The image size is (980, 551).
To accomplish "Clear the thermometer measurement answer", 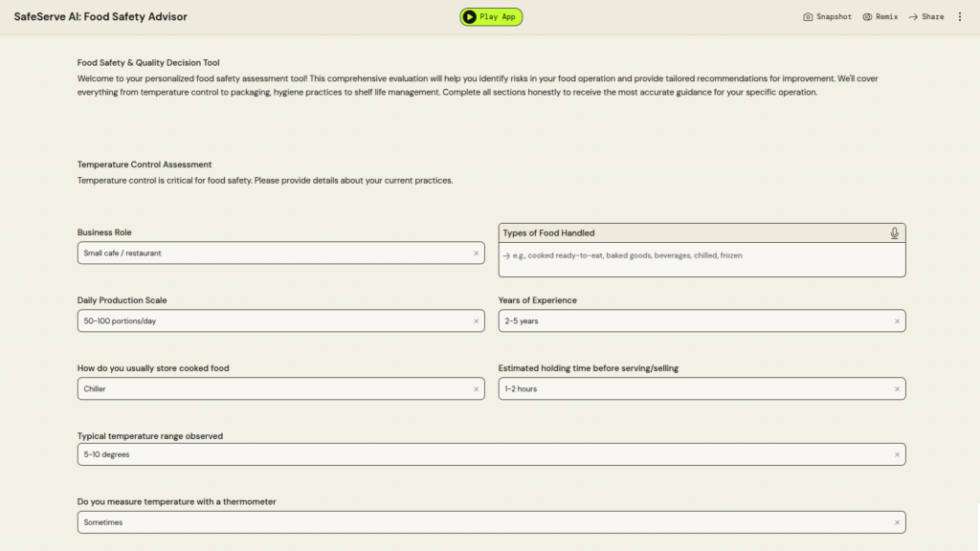I will coord(897,522).
